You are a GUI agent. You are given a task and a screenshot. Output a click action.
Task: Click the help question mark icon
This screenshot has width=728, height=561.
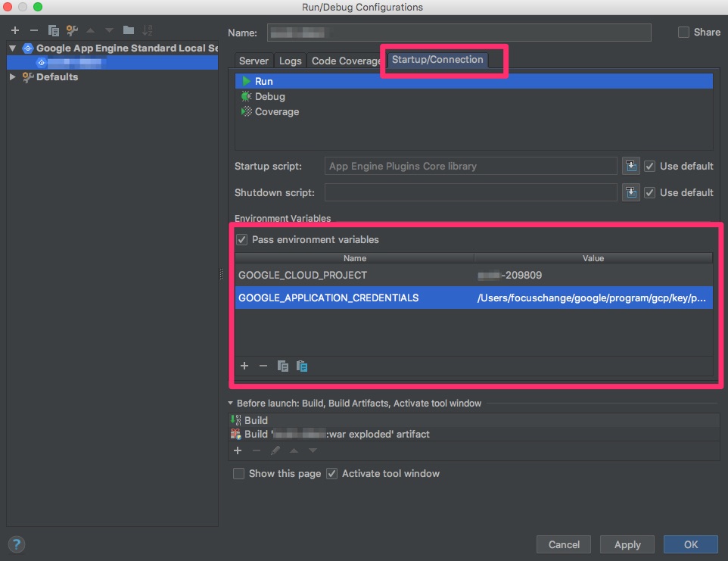16,544
